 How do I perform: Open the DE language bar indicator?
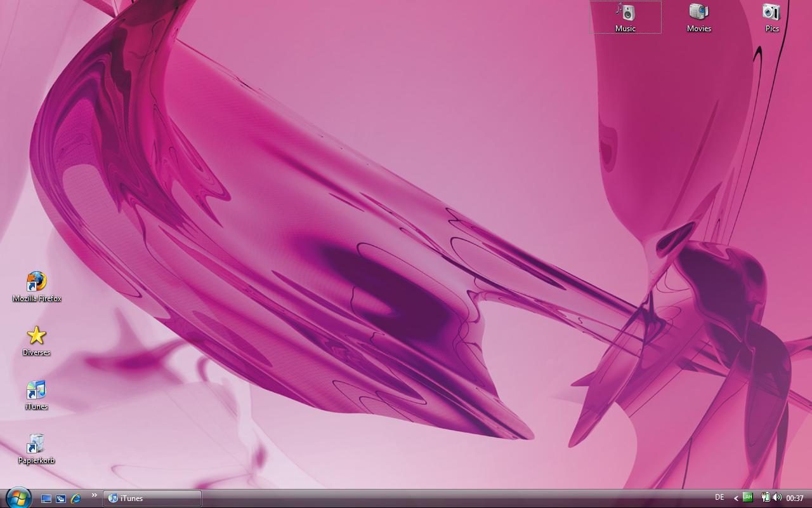click(x=719, y=498)
